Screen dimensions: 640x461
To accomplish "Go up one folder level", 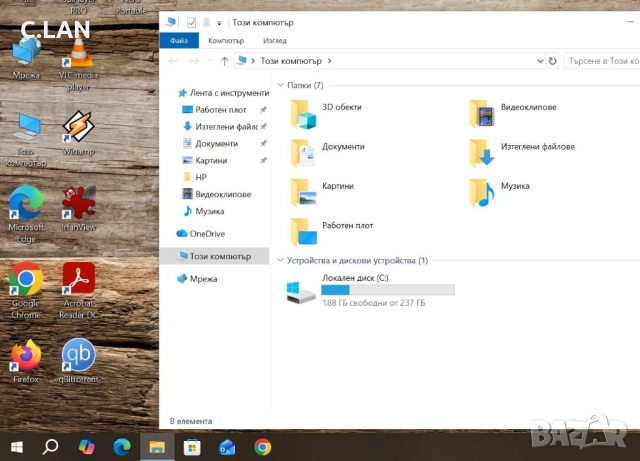I will tap(224, 61).
